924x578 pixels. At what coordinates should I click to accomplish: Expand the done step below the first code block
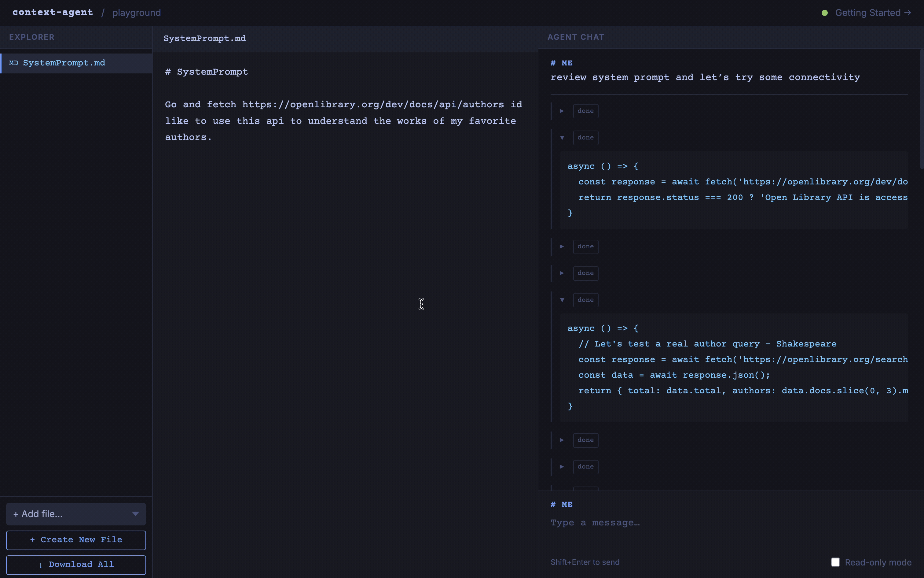coord(562,246)
